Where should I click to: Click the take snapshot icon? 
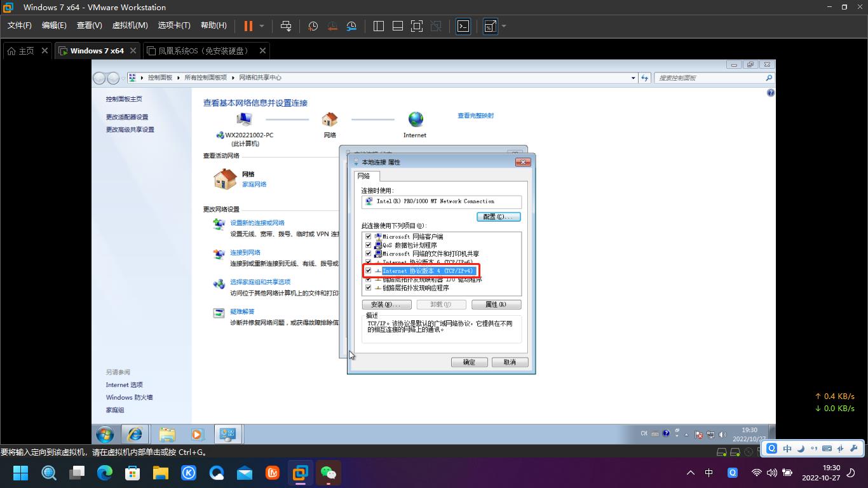pos(314,26)
